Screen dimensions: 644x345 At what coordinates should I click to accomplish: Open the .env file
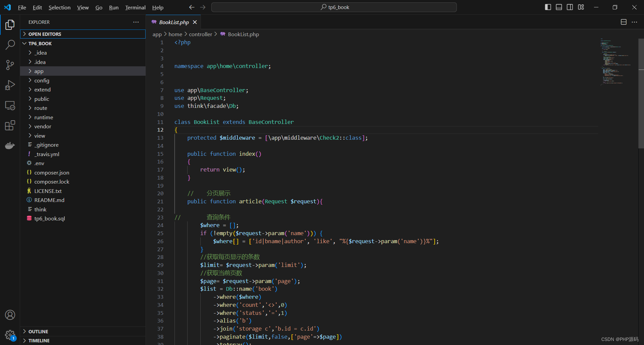tap(83, 163)
